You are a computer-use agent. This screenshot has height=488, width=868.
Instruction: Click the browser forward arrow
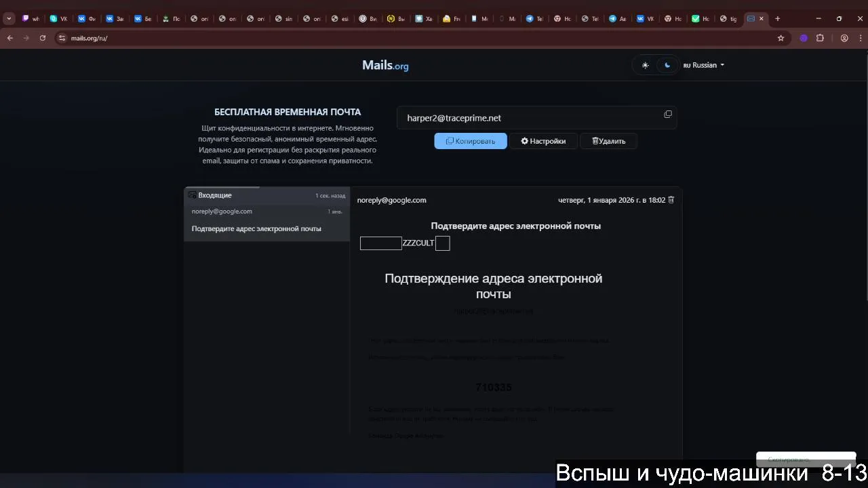point(26,38)
